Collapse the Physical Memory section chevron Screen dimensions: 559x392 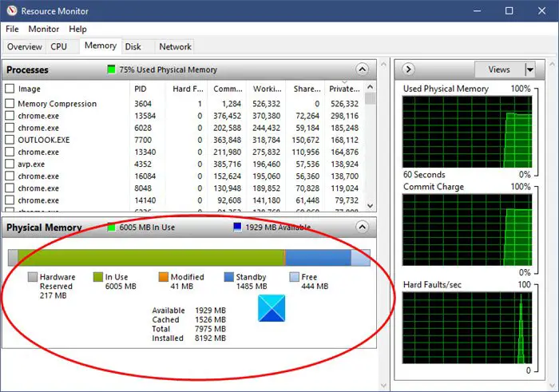[362, 227]
